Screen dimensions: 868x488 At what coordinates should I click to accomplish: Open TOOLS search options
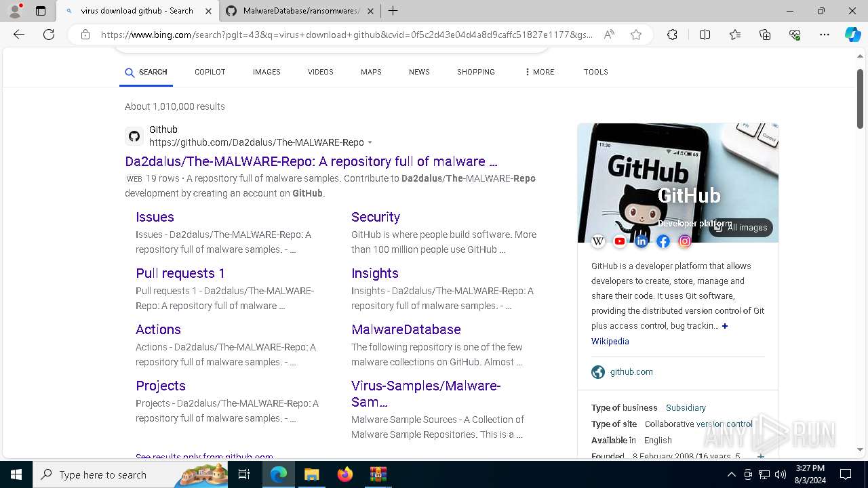[596, 72]
